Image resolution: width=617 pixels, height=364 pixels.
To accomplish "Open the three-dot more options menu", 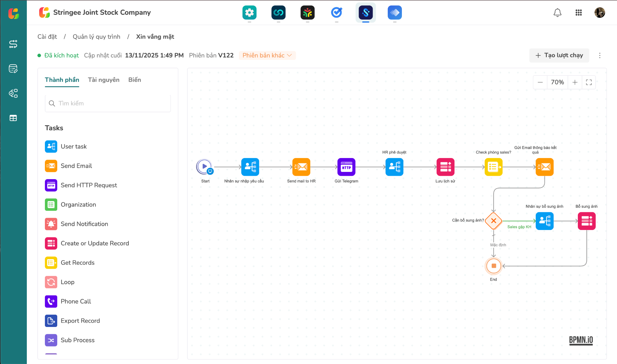I will 600,55.
